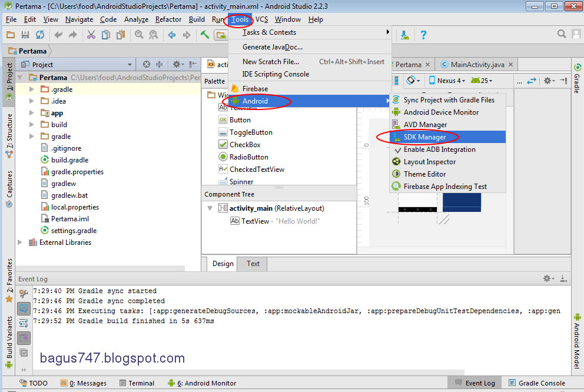Click the Copy toolbar icon

click(106, 35)
